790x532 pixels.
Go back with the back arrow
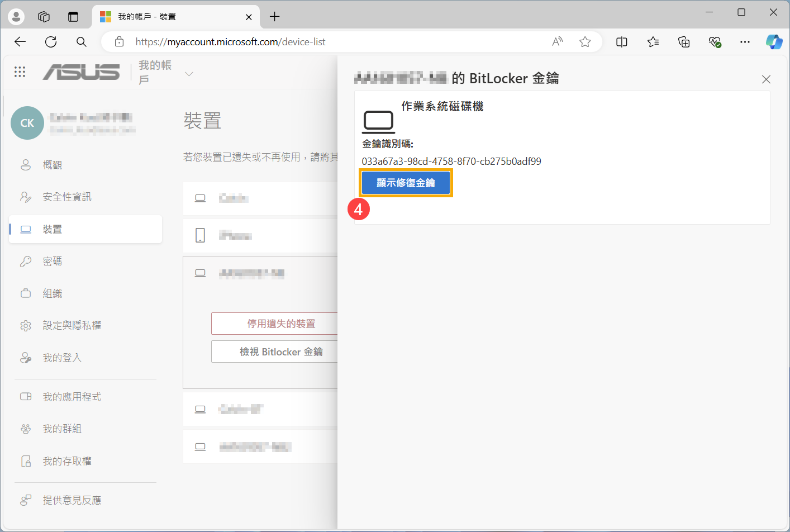(20, 42)
